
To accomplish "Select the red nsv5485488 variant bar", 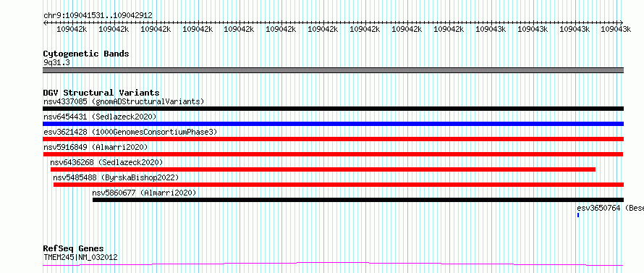I will pos(339,185).
